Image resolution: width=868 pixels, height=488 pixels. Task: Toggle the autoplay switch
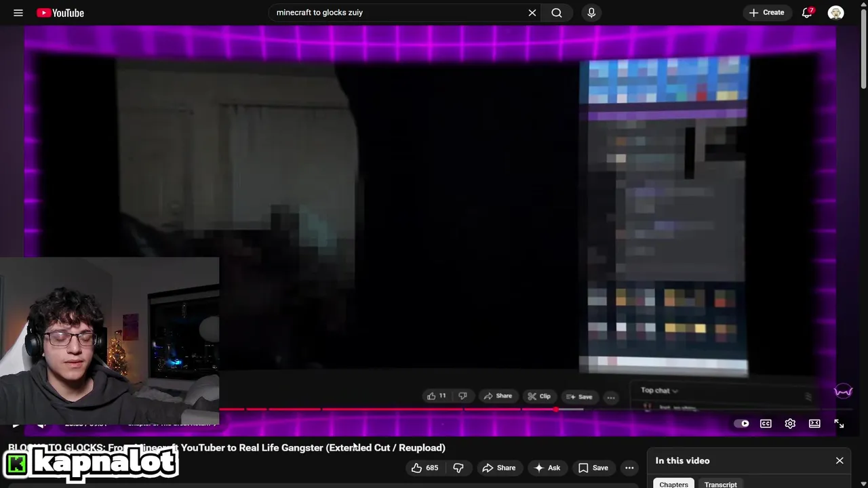click(x=741, y=424)
